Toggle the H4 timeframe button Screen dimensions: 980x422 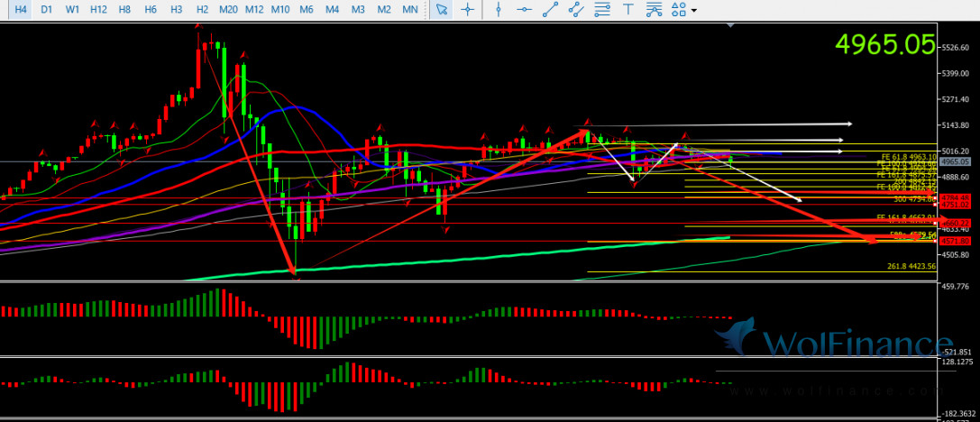20,9
